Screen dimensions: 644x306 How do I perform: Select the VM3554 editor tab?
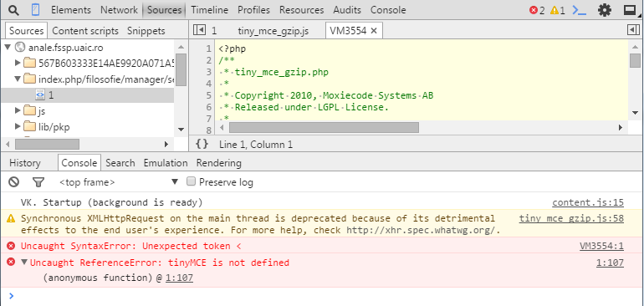point(354,30)
